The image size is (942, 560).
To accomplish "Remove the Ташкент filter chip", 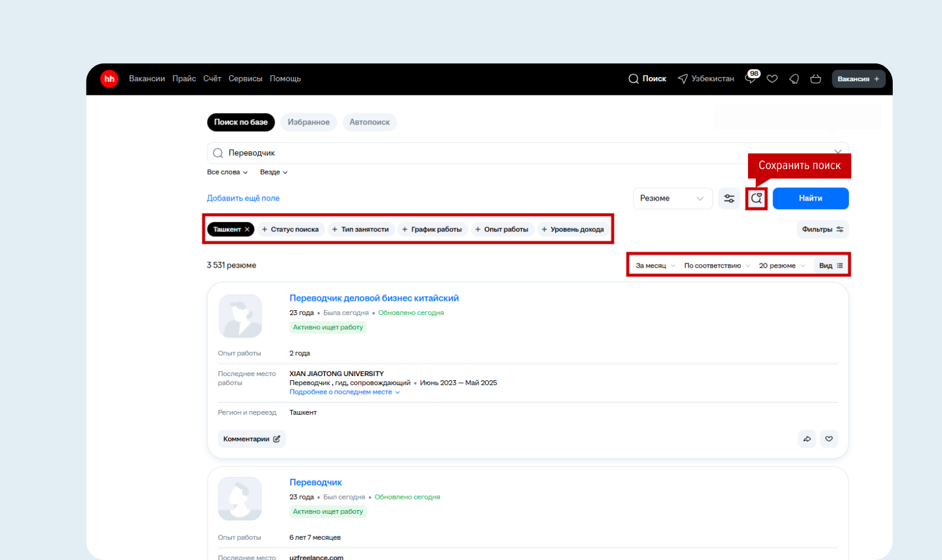I will click(247, 230).
